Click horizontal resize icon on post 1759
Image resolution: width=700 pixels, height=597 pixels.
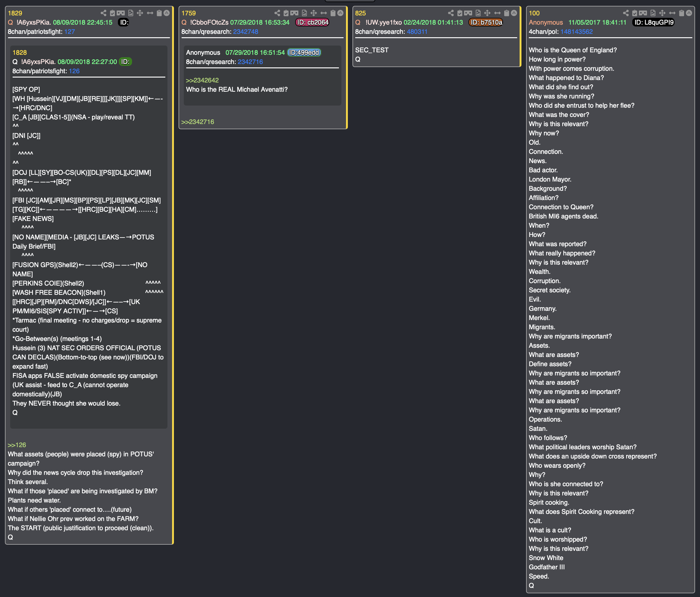tap(324, 13)
